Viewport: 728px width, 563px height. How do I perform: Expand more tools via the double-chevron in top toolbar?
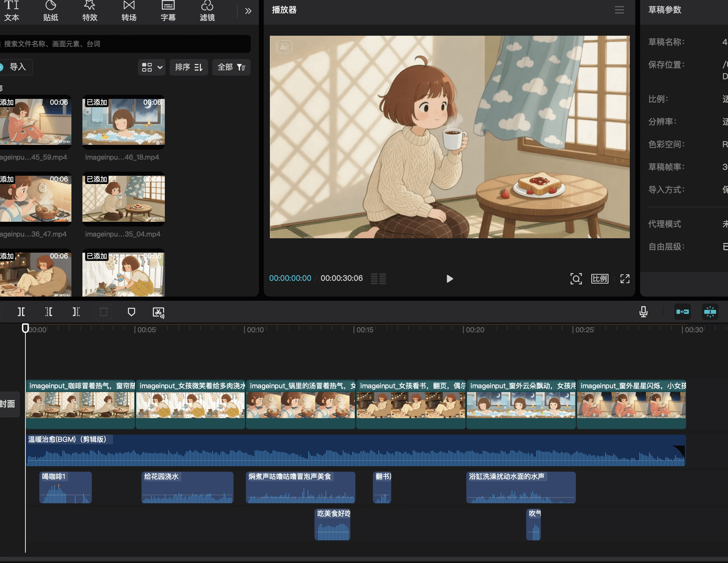pyautogui.click(x=248, y=11)
